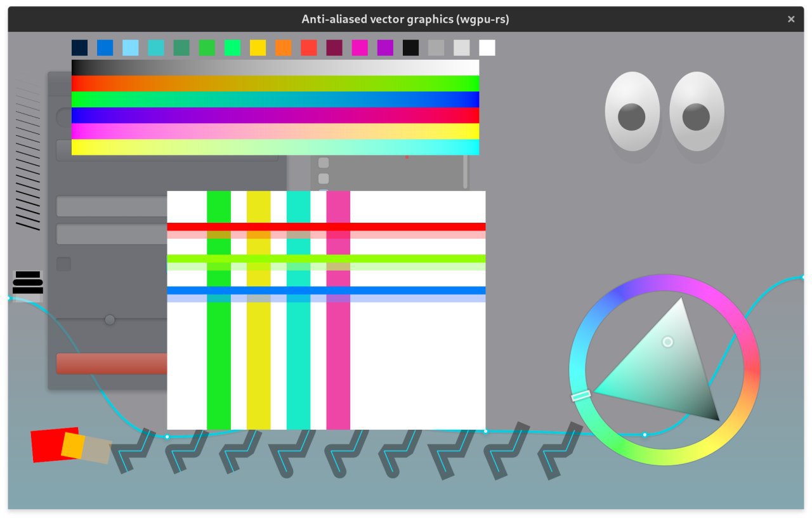Image resolution: width=812 pixels, height=518 pixels.
Task: Click the red button in the widget window
Action: [112, 364]
